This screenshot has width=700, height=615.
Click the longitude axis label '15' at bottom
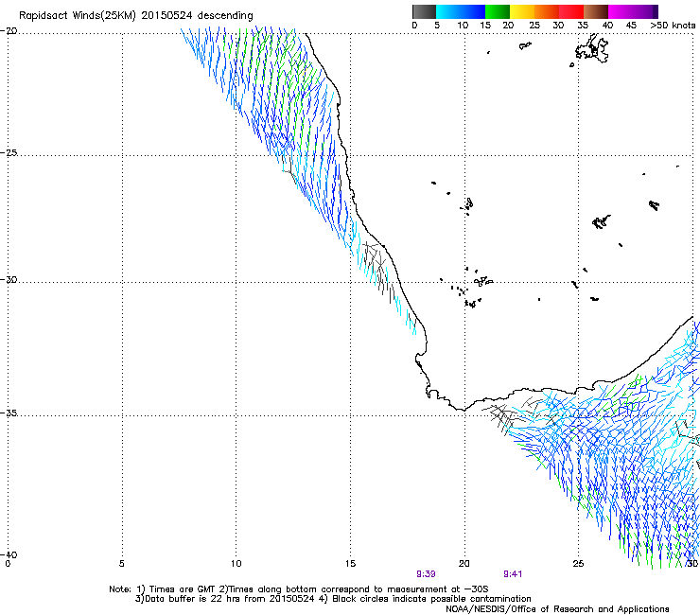click(x=350, y=564)
